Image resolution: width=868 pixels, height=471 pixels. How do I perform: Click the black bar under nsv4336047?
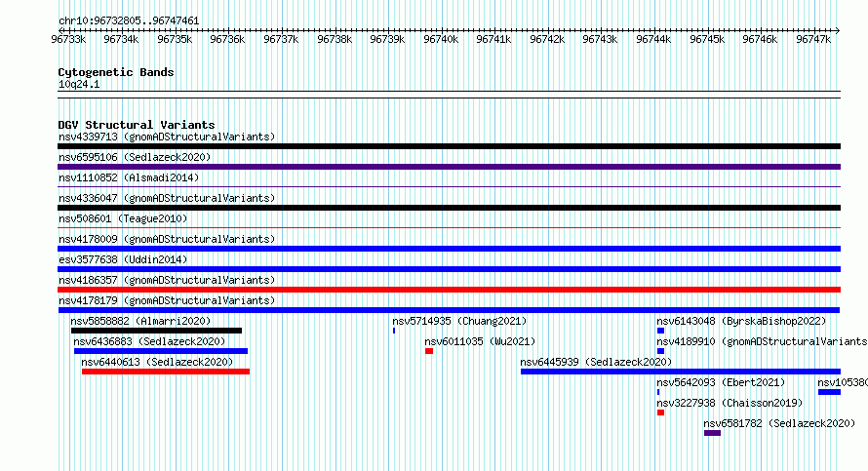(449, 208)
